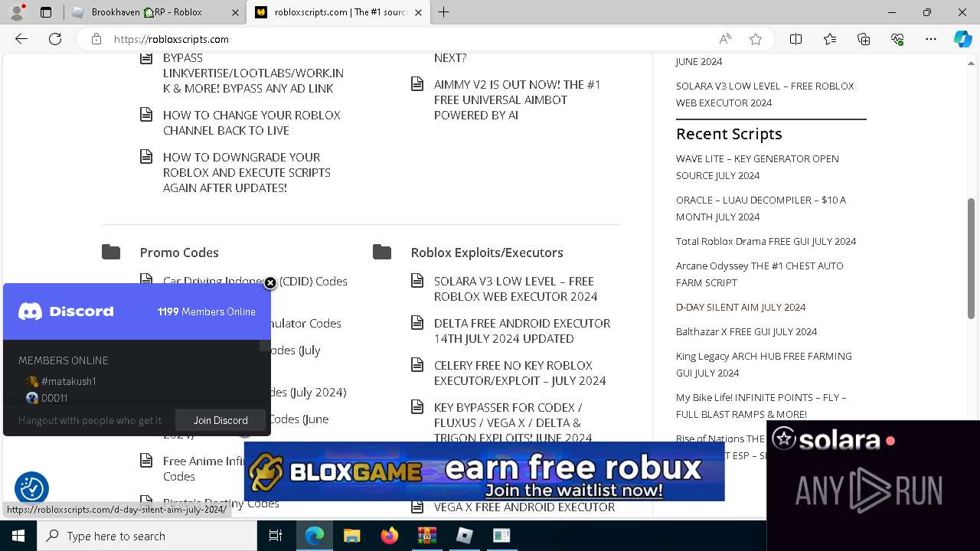The width and height of the screenshot is (980, 551).
Task: Add page to favorites star icon
Action: [756, 39]
